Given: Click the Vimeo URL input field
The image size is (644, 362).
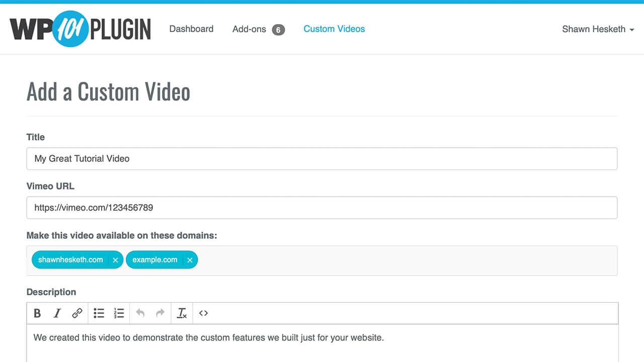Looking at the screenshot, I should [x=321, y=207].
